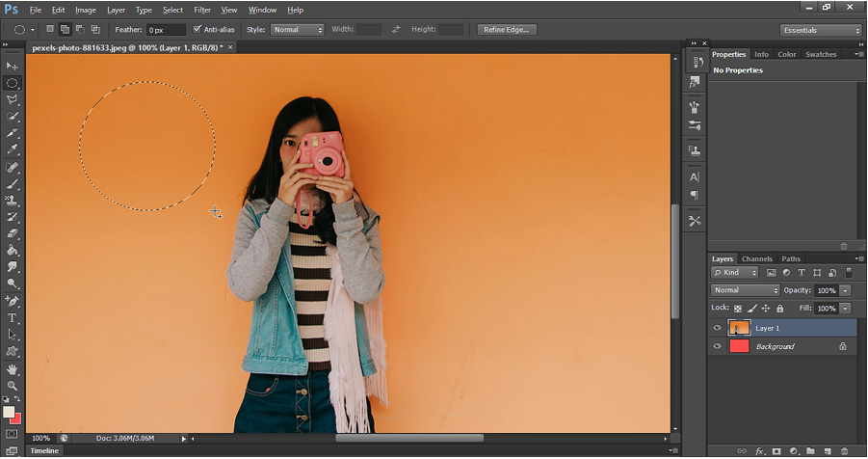Screen dimensions: 868x459
Task: Select the Move tool
Action: point(12,66)
